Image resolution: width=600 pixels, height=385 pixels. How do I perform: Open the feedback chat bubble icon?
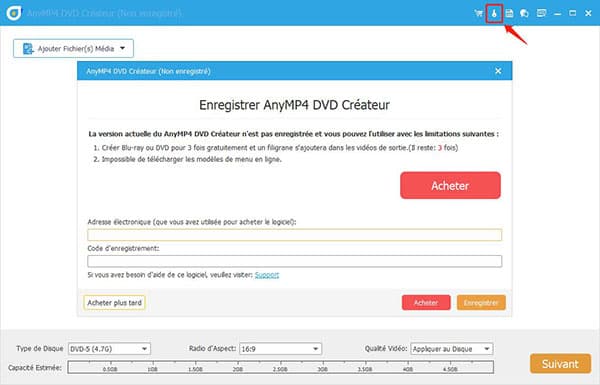coord(524,13)
